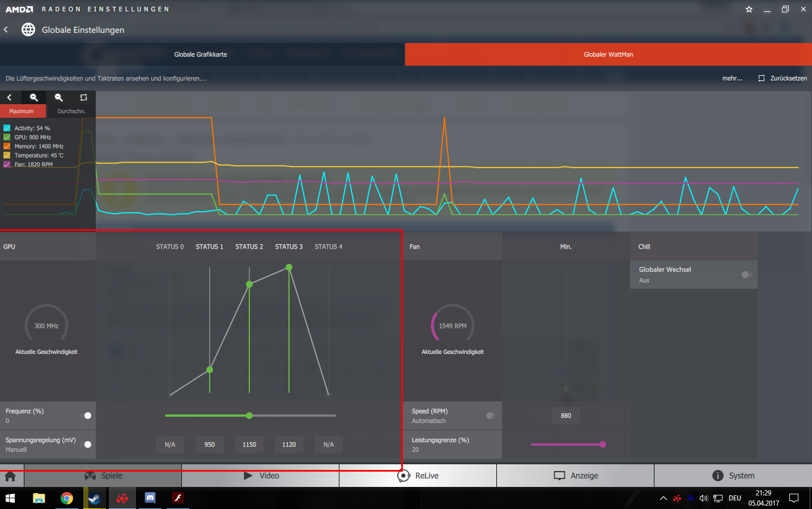Click the 1150 voltage field
The height and width of the screenshot is (509, 812).
click(249, 444)
